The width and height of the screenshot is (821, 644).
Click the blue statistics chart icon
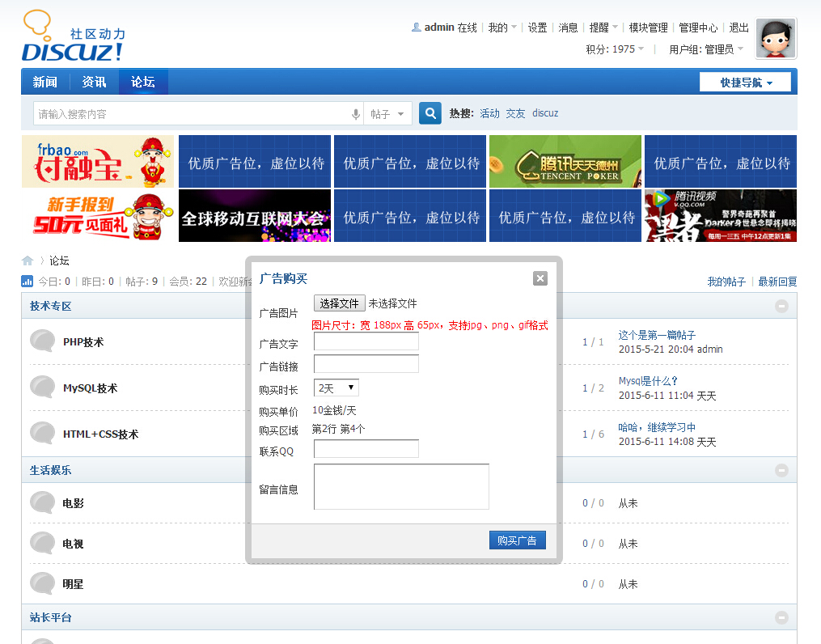(28, 282)
